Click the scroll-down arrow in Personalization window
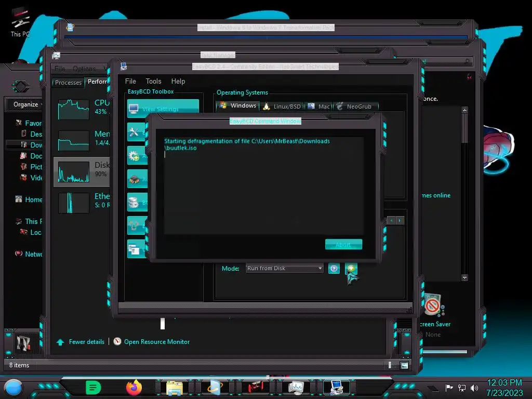This screenshot has height=399, width=532. 464,277
